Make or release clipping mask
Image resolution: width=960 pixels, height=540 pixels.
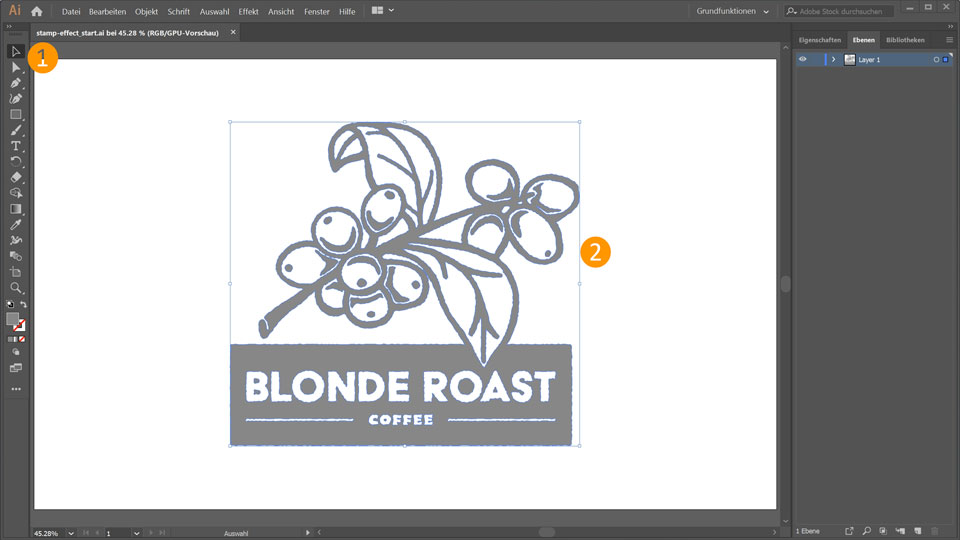(883, 531)
